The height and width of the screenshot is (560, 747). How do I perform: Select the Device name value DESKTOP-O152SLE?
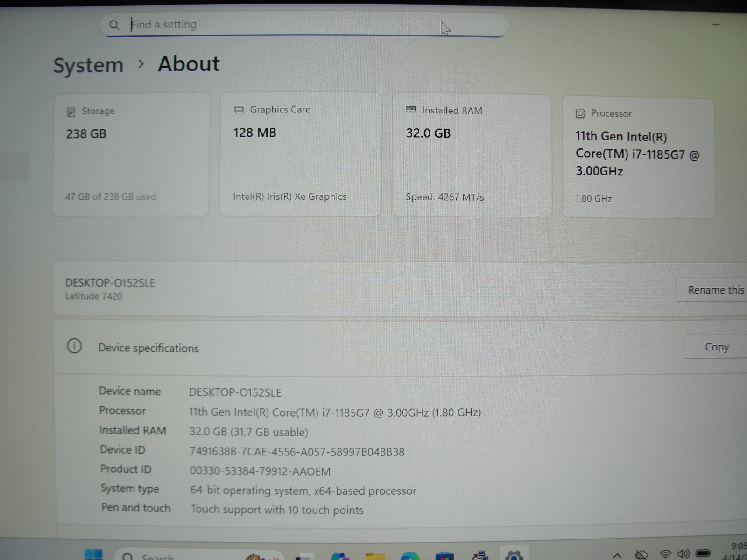tap(235, 392)
